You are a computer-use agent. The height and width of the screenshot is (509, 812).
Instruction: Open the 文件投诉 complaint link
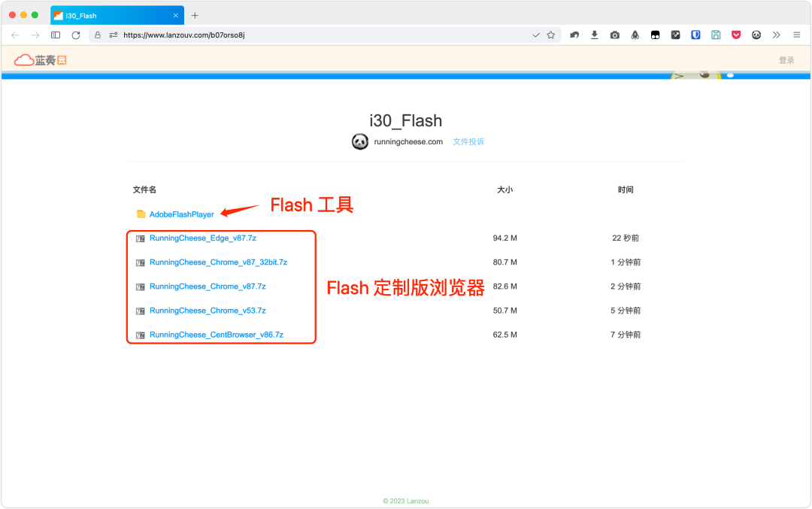point(468,142)
